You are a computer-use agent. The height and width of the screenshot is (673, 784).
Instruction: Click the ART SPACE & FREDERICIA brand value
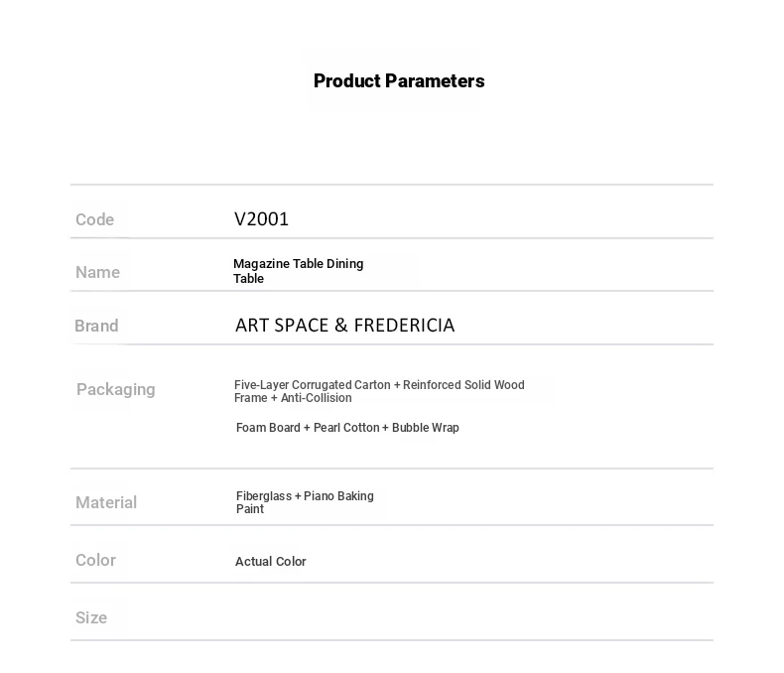344,326
